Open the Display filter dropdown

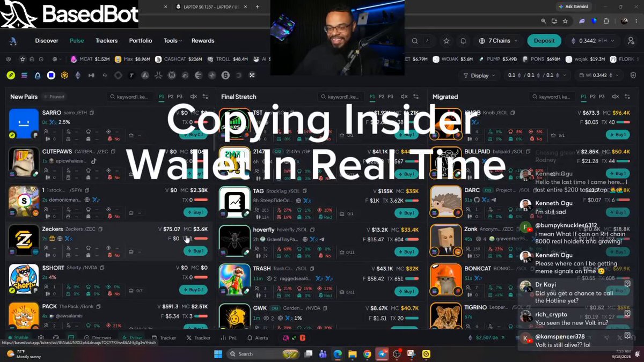click(x=479, y=76)
